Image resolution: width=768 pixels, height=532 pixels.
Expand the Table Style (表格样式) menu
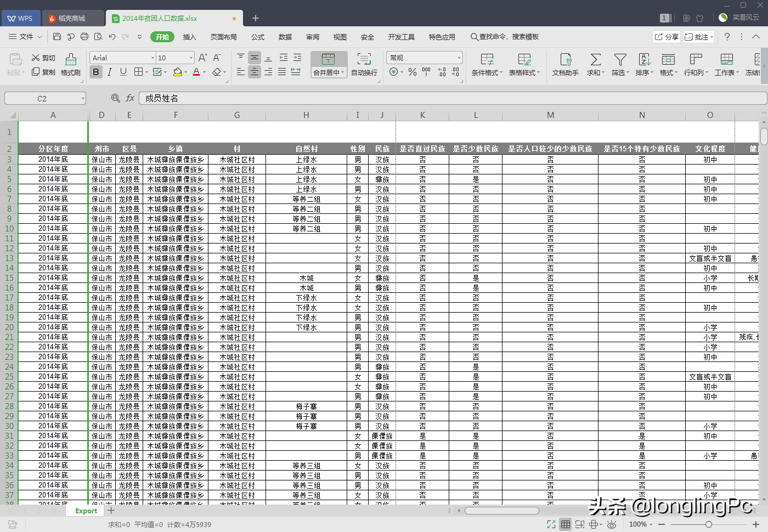[x=538, y=72]
